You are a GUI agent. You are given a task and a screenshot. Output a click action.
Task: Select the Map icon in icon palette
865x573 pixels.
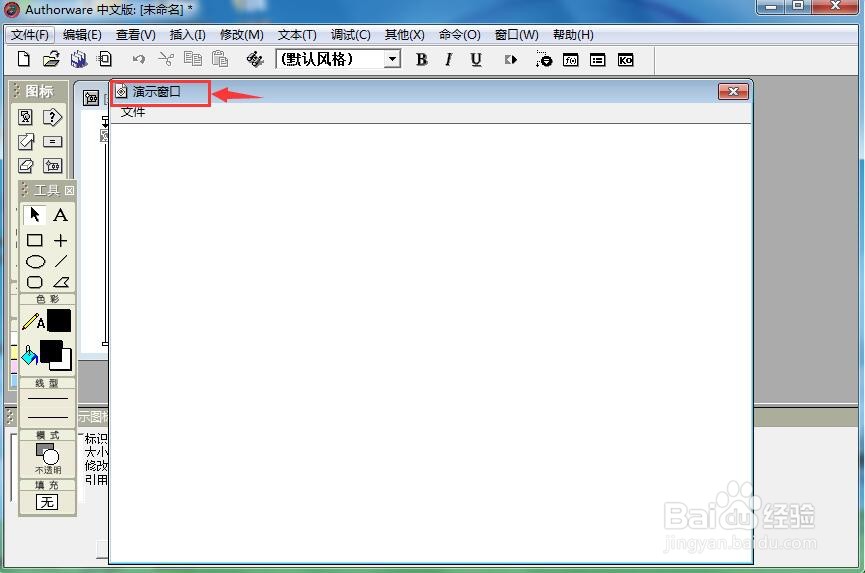(x=52, y=165)
